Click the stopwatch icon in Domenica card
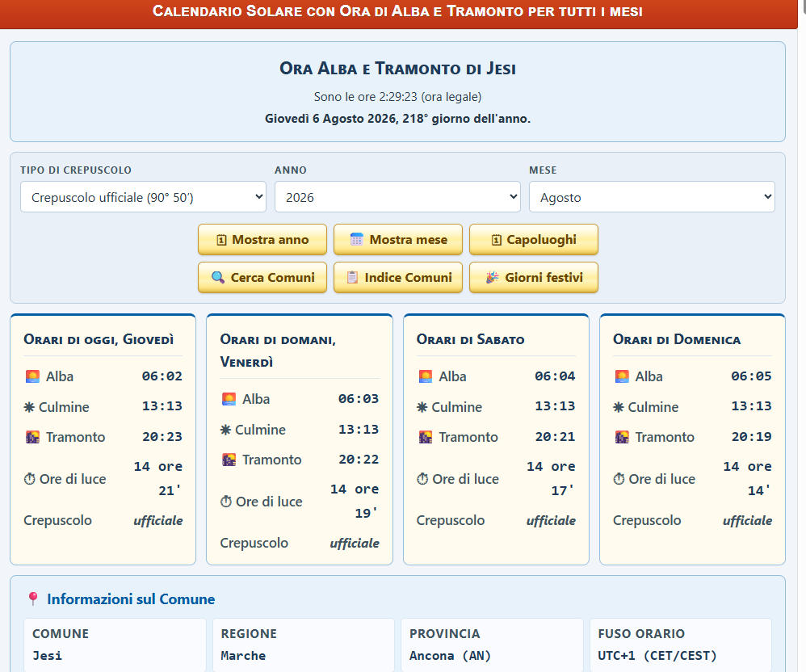The width and height of the screenshot is (806, 672). [619, 479]
